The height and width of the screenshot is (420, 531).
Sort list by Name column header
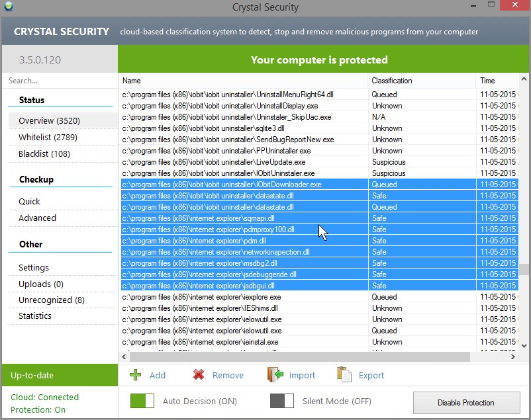click(x=132, y=81)
